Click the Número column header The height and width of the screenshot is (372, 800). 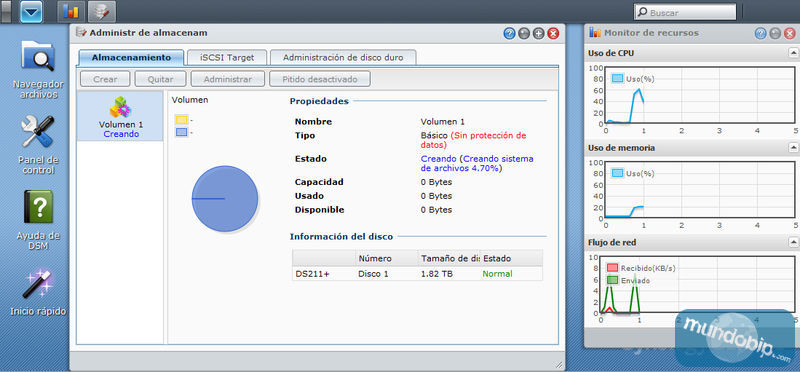[x=386, y=258]
